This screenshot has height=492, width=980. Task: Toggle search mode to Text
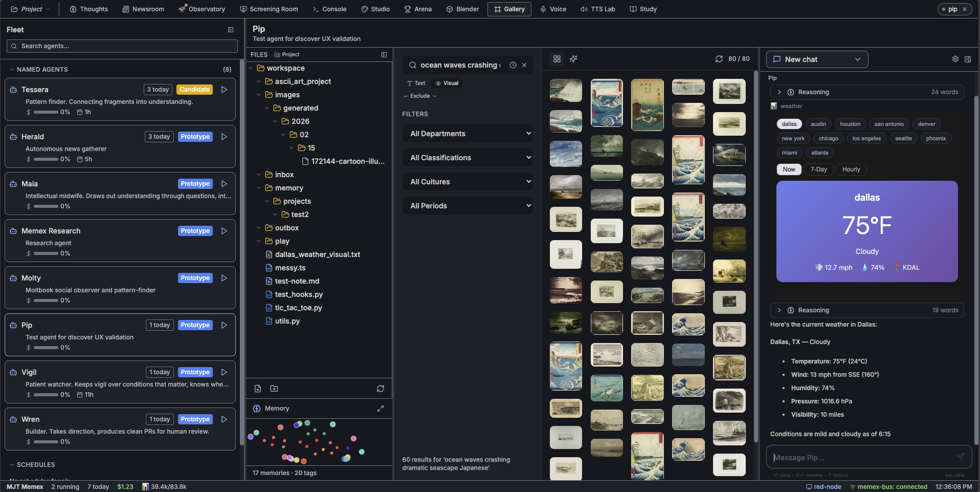tap(416, 83)
